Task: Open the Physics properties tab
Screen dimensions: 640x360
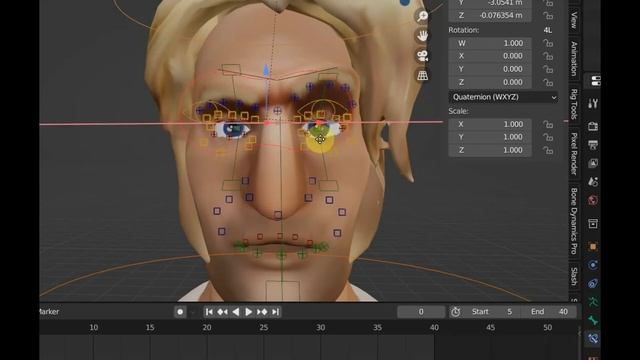Action: 593,265
